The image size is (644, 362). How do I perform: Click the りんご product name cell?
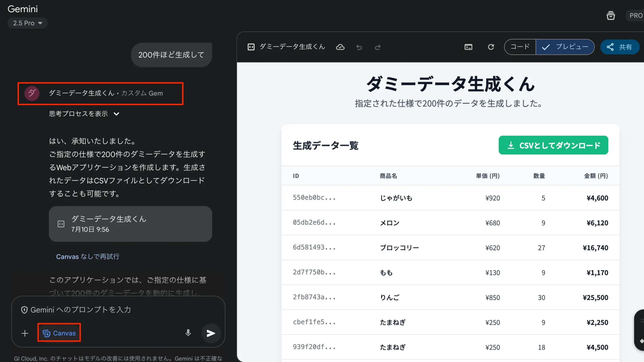coord(389,298)
